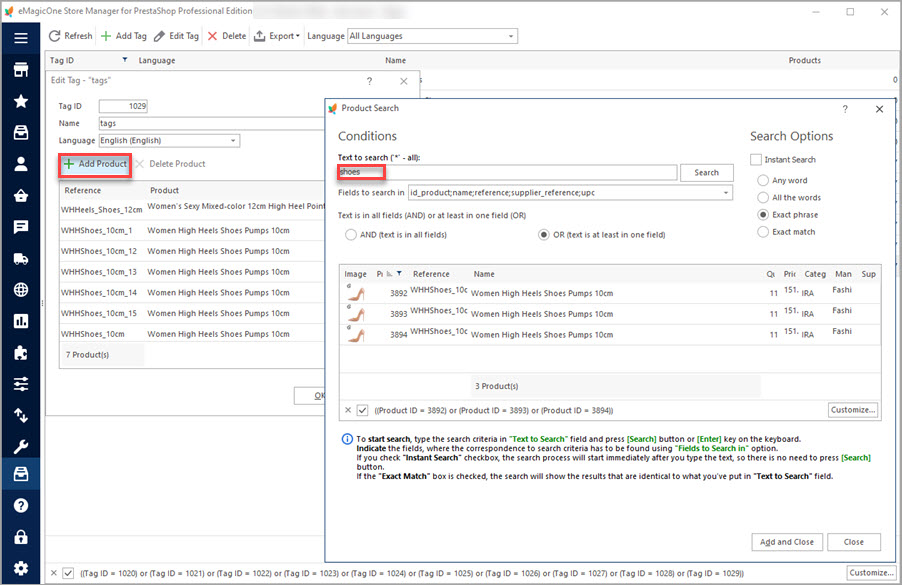Select OR (text is at least in one field)
The height and width of the screenshot is (585, 902).
pyautogui.click(x=602, y=235)
